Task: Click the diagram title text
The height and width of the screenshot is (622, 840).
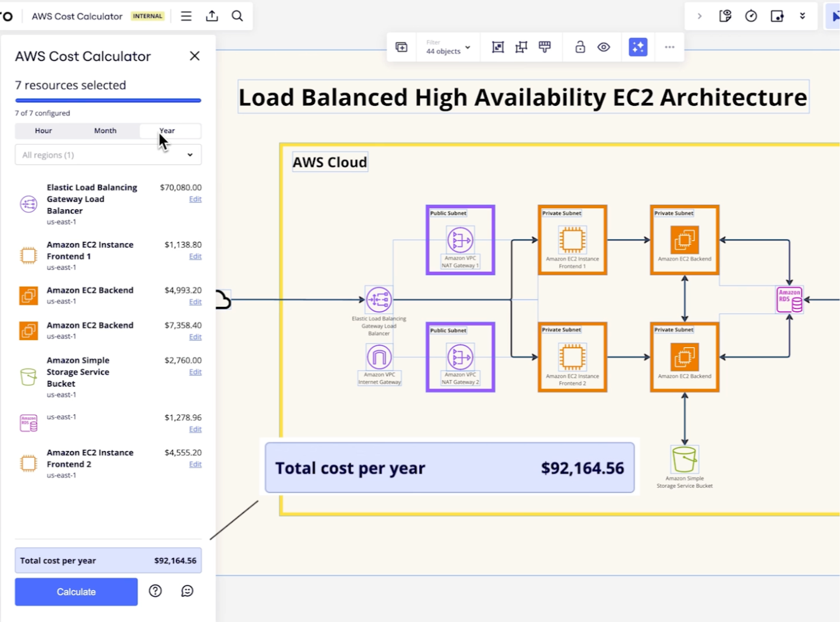Action: [523, 97]
